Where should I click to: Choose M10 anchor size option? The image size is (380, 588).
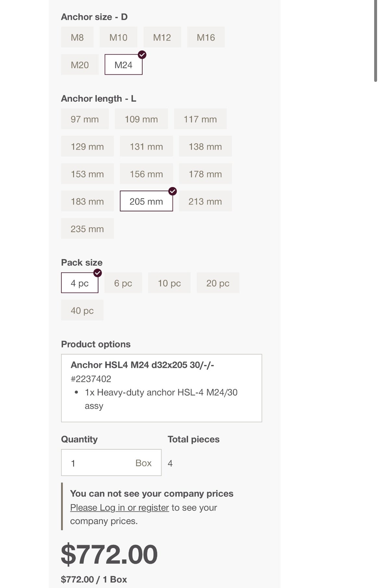pos(118,37)
